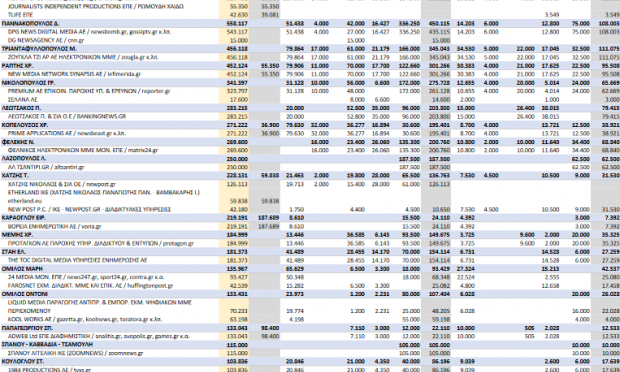Click the protagon.gr company row label
620x372 pixels.
point(101,244)
